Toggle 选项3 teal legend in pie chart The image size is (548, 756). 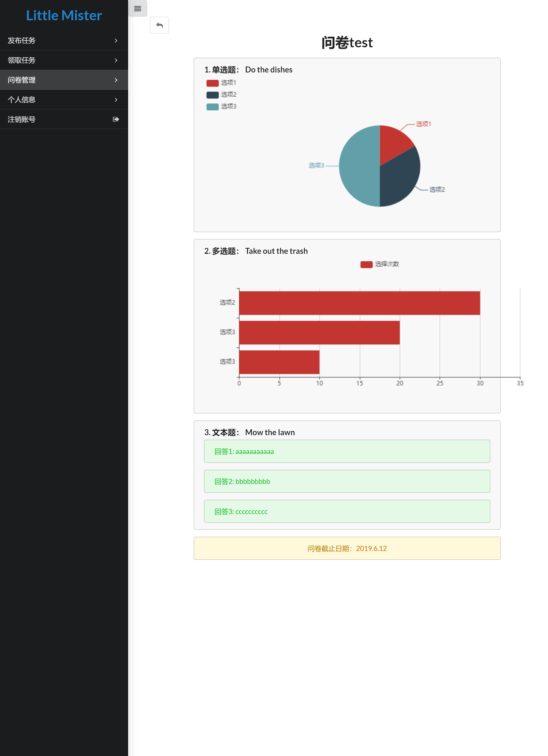click(212, 107)
